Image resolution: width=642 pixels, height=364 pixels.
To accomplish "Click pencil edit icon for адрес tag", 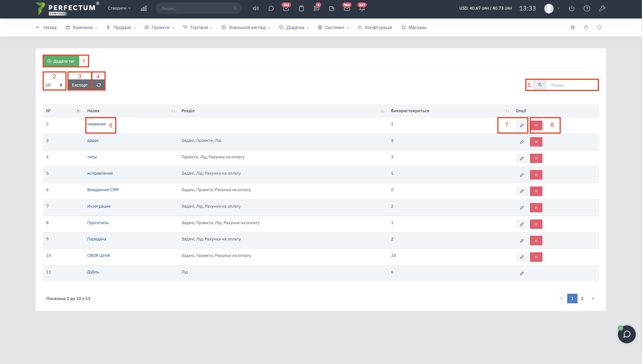I will point(522,142).
